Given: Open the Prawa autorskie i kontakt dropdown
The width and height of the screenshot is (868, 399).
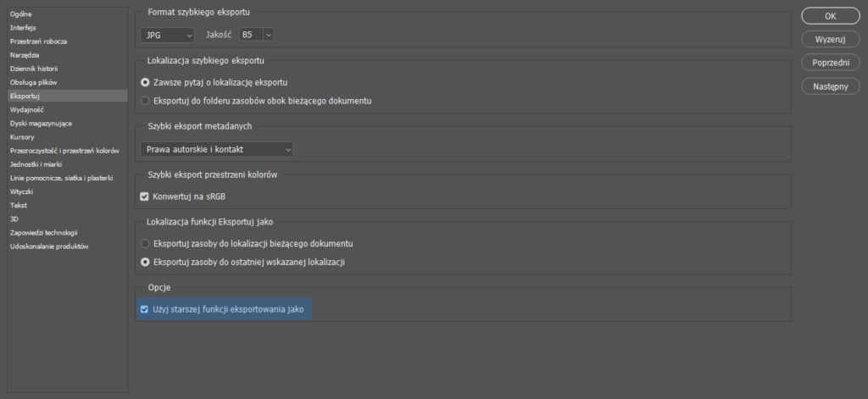Looking at the screenshot, I should [216, 149].
